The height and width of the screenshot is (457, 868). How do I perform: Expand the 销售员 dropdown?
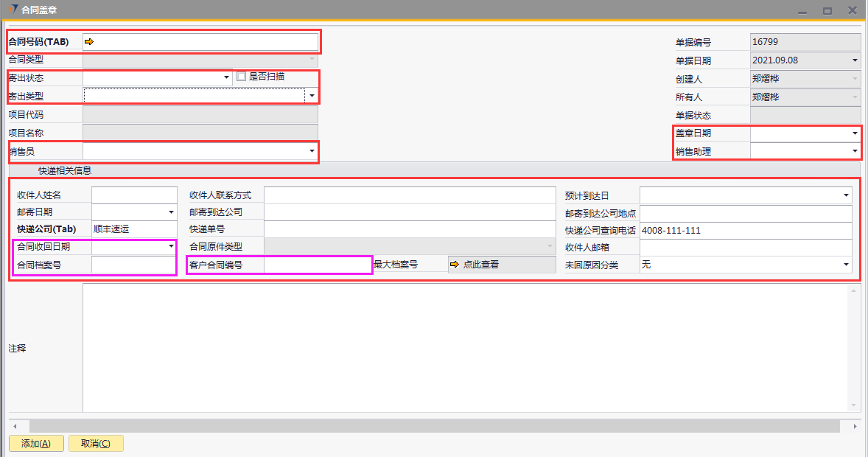click(312, 152)
